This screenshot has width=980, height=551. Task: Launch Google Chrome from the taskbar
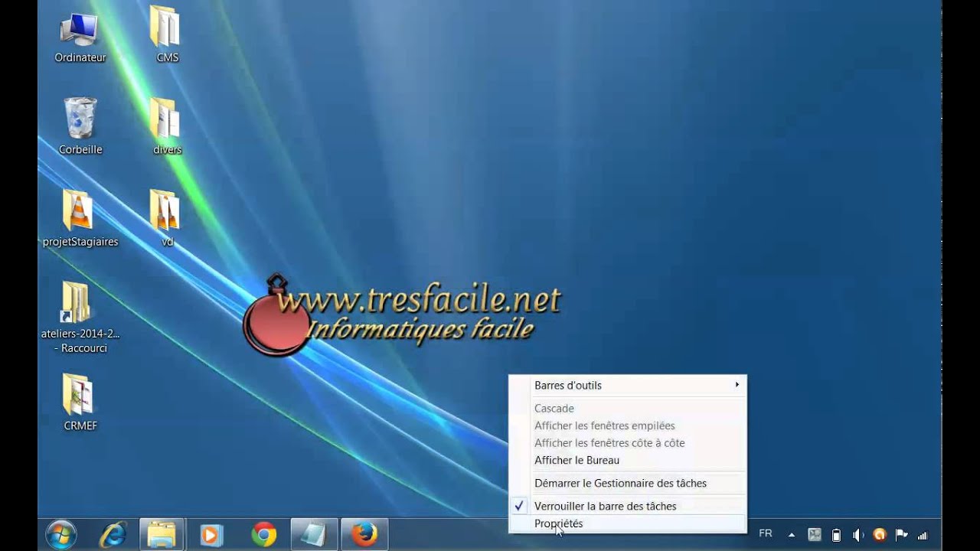click(263, 534)
